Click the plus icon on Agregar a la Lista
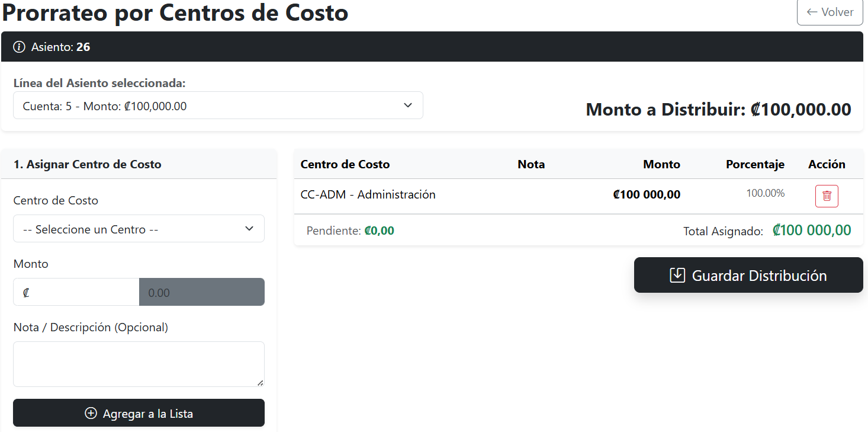The width and height of the screenshot is (868, 432). click(91, 413)
